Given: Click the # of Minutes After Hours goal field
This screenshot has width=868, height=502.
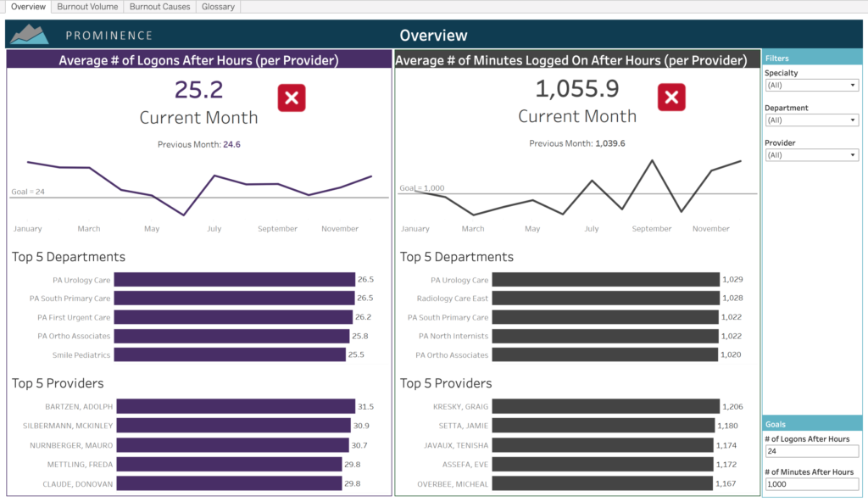Looking at the screenshot, I should 811,484.
